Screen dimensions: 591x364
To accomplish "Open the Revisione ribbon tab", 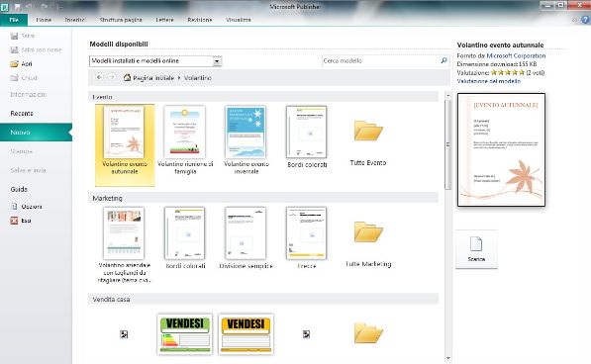I will [x=200, y=20].
